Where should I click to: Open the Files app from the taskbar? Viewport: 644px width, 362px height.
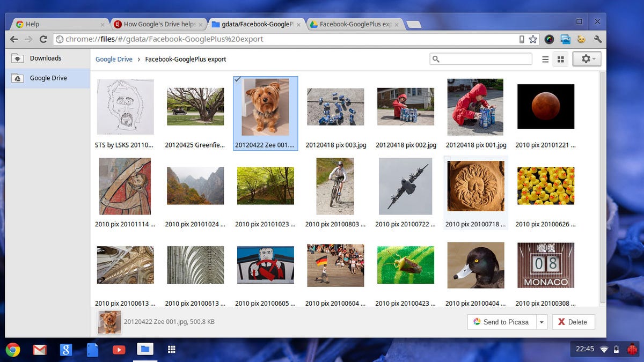coord(145,349)
